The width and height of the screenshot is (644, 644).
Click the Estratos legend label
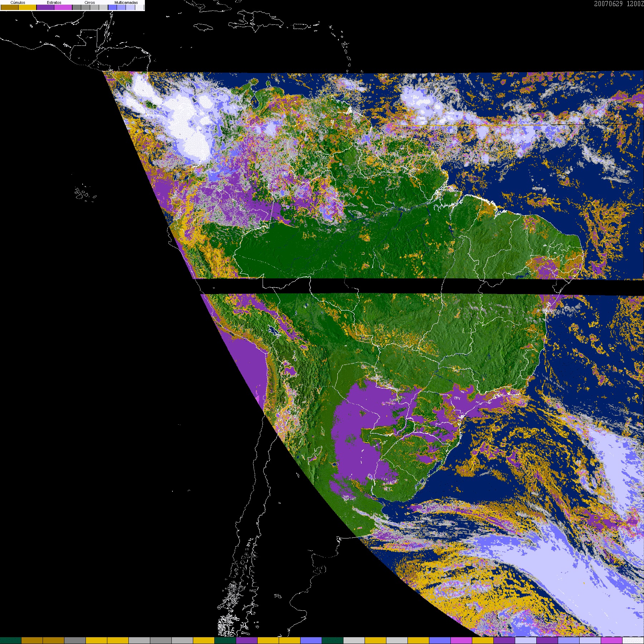(x=54, y=3)
